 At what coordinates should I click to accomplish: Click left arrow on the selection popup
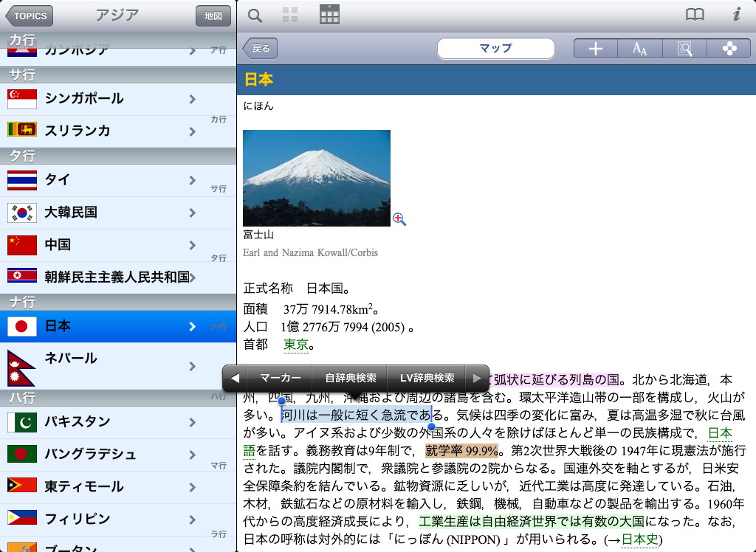[235, 378]
